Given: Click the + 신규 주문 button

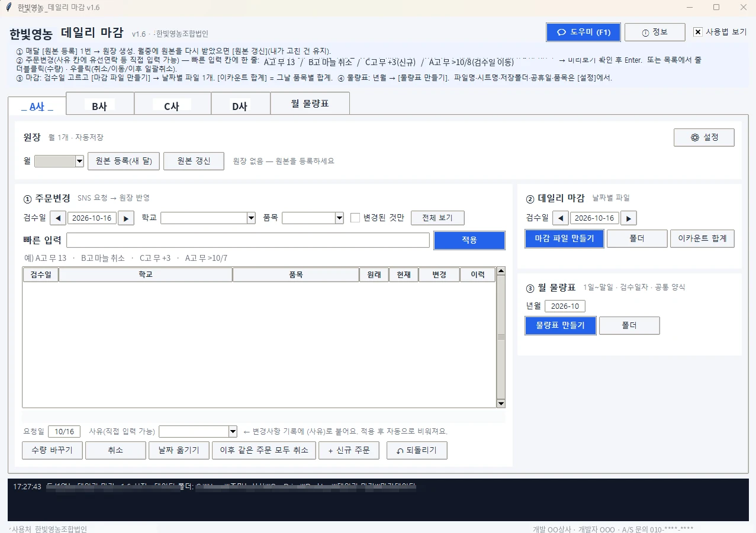Looking at the screenshot, I should 349,450.
